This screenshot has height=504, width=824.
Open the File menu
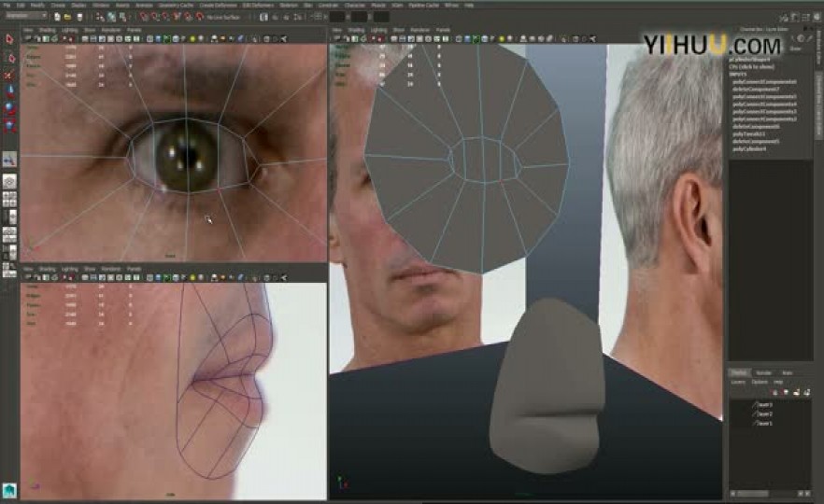[x=7, y=5]
